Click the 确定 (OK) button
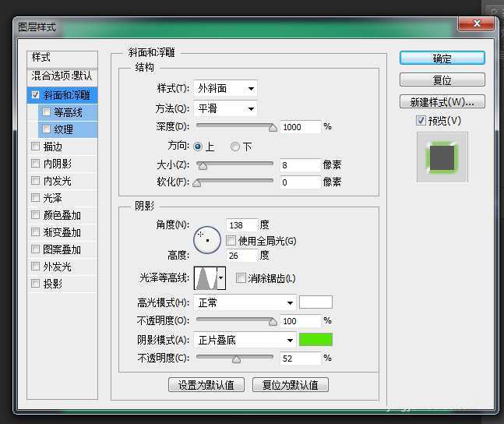 [442, 58]
